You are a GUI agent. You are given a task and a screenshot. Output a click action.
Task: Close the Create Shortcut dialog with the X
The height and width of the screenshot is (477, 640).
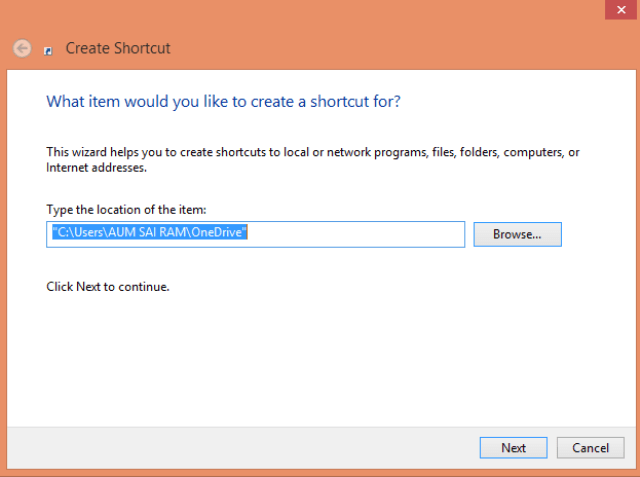pyautogui.click(x=621, y=9)
